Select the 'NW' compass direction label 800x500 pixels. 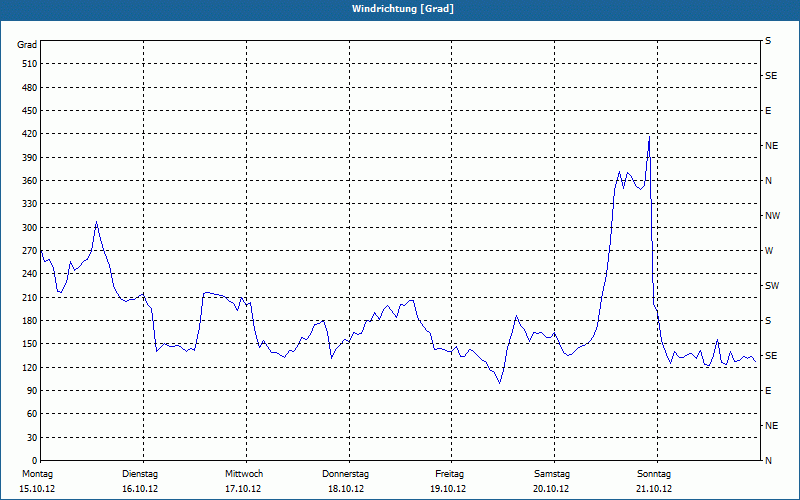772,216
